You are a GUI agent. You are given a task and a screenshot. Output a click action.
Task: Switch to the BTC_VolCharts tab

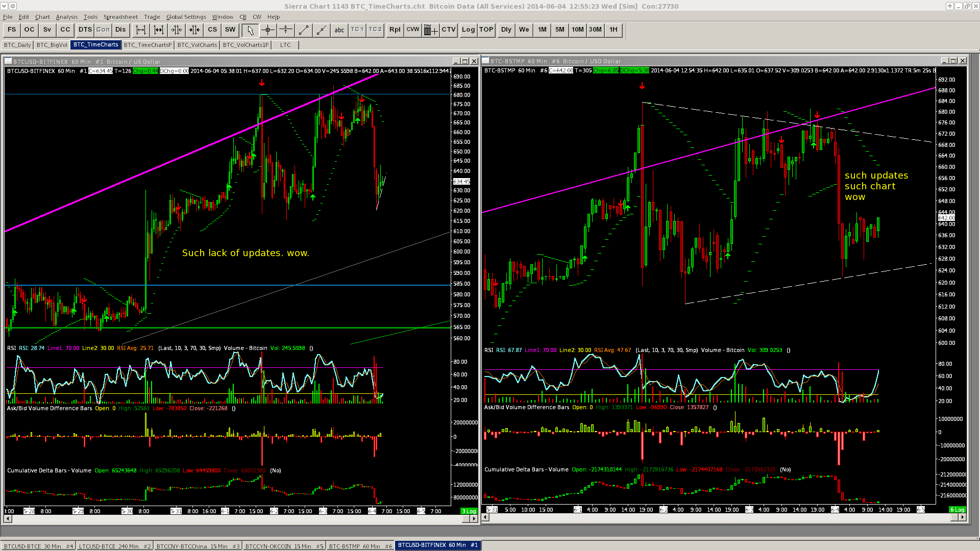click(x=197, y=45)
